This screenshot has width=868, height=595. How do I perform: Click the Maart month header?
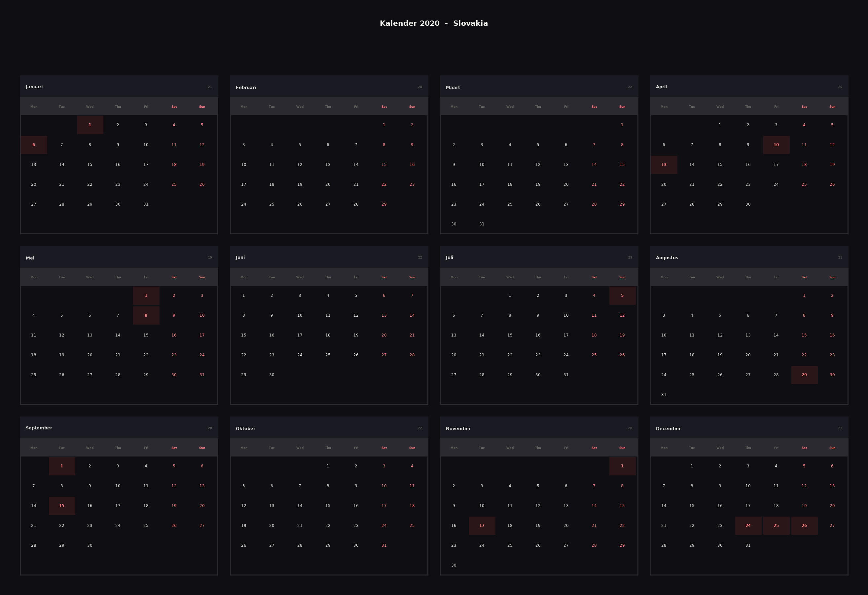point(453,88)
